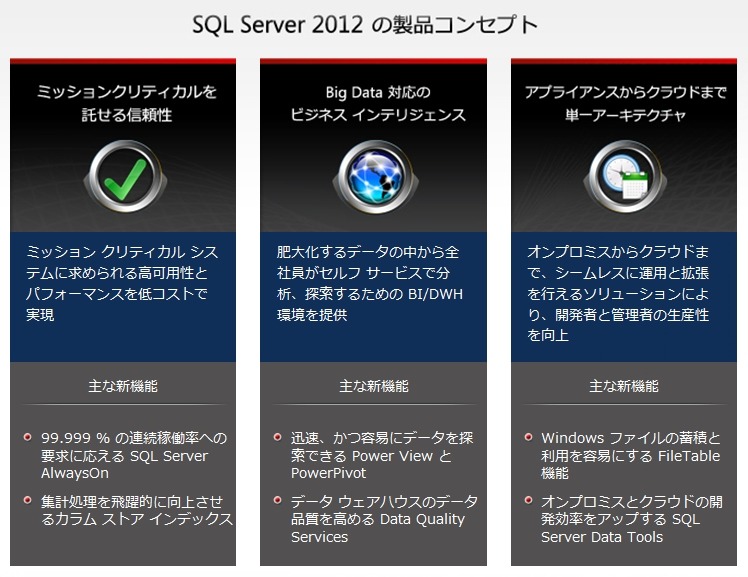This screenshot has height=577, width=748.
Task: Select the title "SQL Server 2012 の製品コンセプト"
Action: tap(365, 24)
